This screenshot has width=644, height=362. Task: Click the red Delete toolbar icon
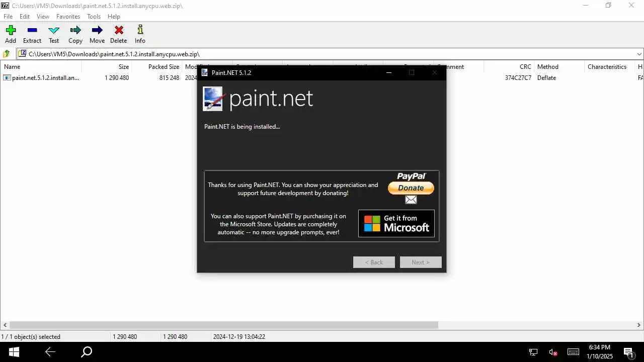click(119, 35)
